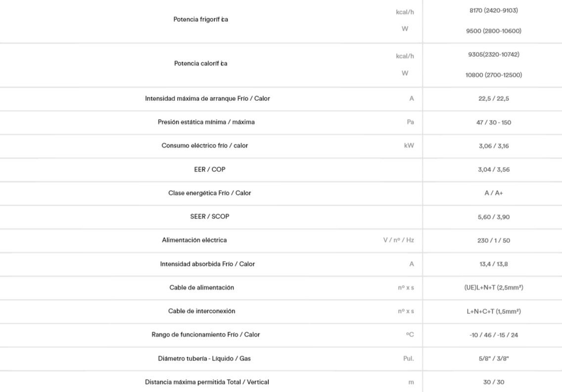This screenshot has width=562, height=392.
Task: Click the 10800 (2700-12500) value
Action: 493,75
